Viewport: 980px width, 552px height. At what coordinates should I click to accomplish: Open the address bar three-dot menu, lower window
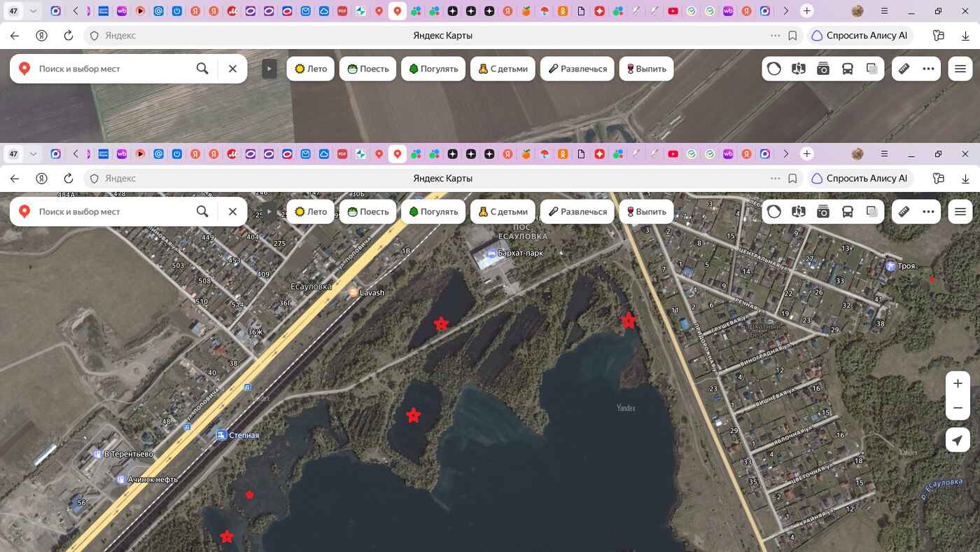[775, 179]
